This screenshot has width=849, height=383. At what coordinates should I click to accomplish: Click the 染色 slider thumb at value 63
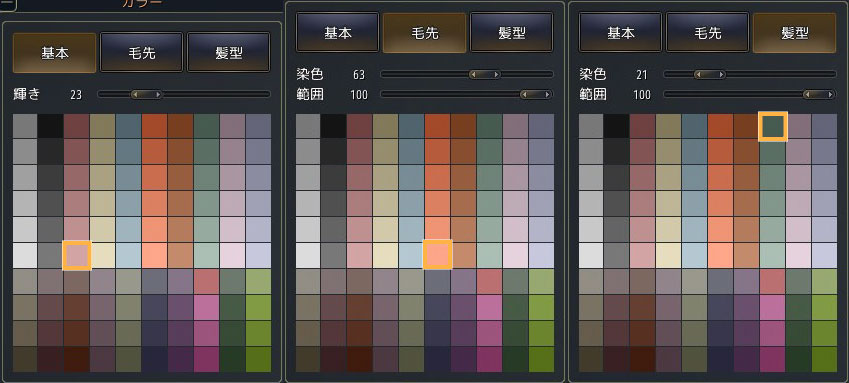point(485,74)
